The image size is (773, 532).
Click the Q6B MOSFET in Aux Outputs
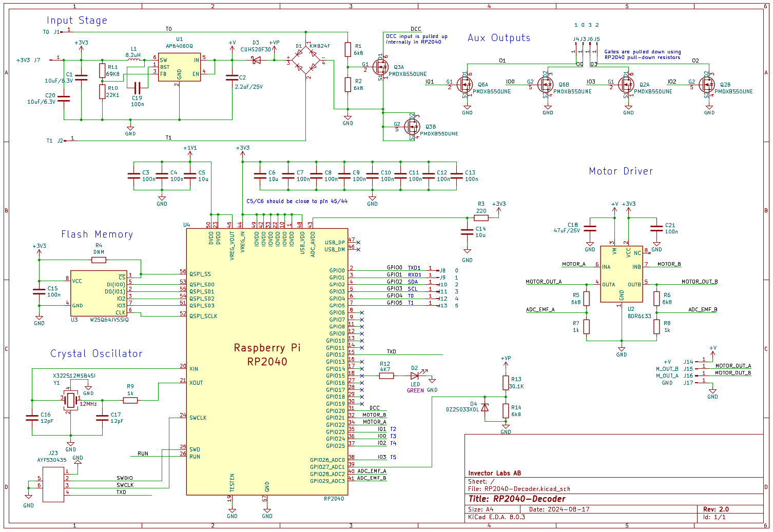coord(545,85)
